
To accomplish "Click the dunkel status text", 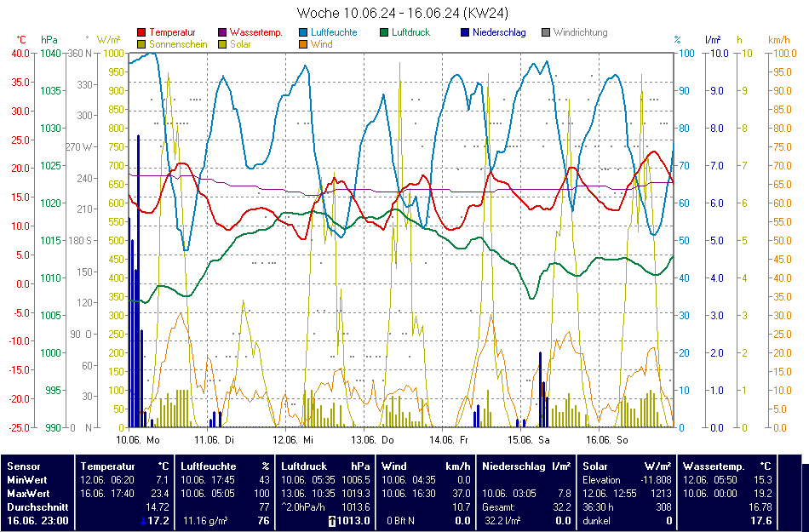I will click(596, 521).
